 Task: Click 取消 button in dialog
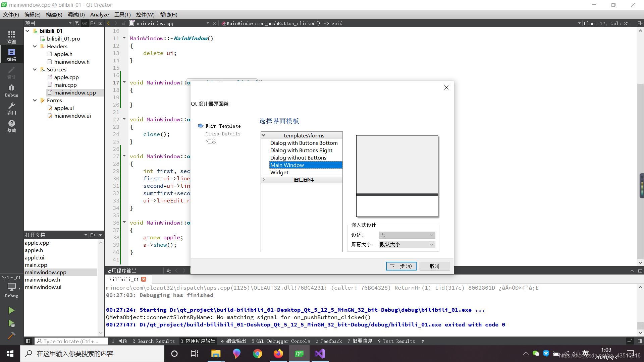point(434,266)
